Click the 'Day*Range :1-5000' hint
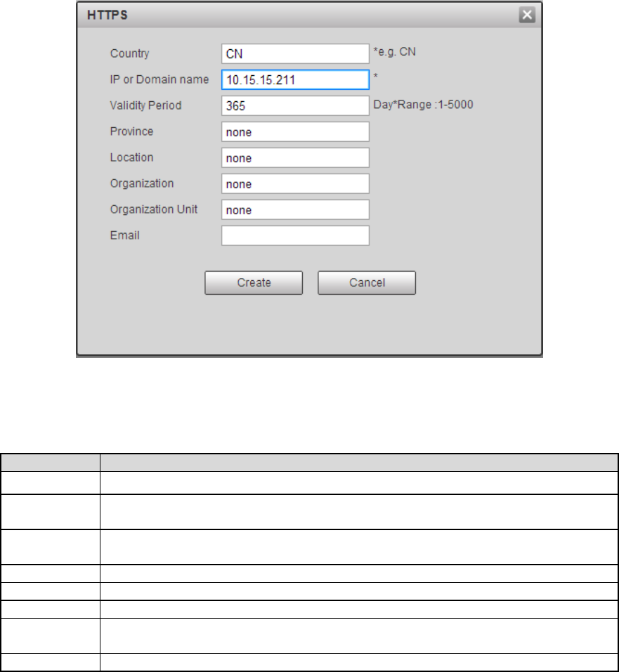 click(423, 105)
